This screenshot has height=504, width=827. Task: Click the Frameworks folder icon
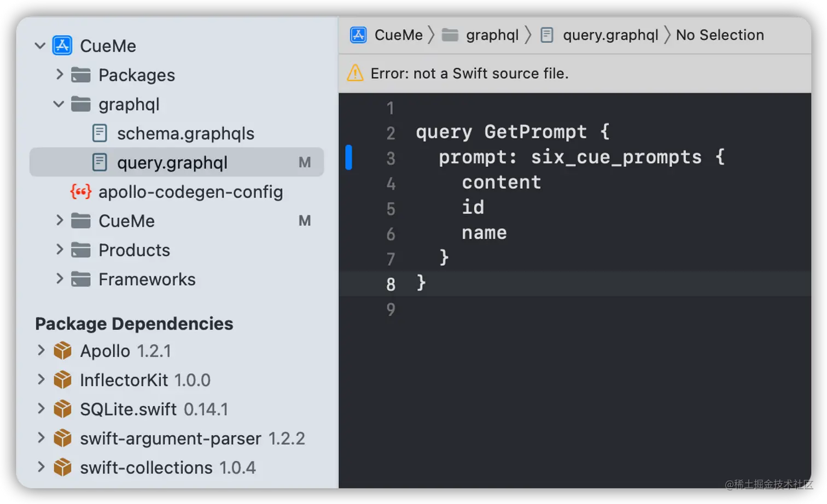click(x=81, y=279)
